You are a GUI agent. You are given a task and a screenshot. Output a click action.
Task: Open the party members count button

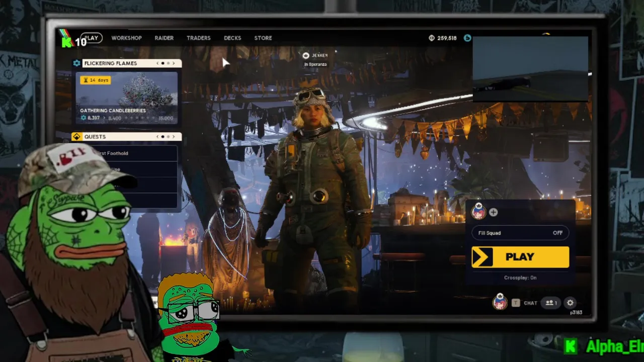click(551, 303)
